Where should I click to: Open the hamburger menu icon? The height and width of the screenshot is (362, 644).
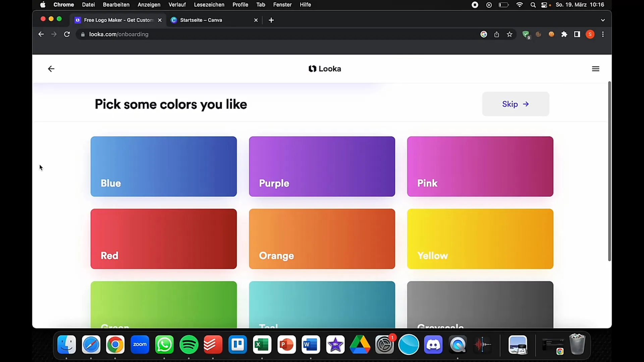coord(596,69)
